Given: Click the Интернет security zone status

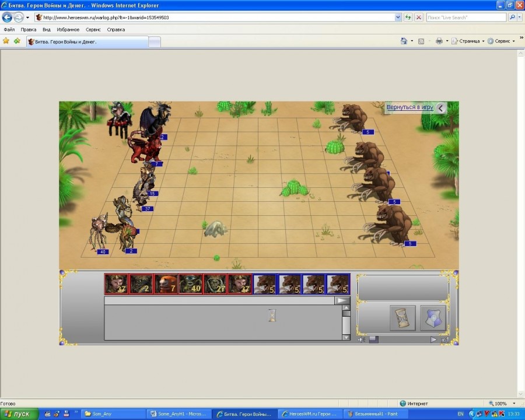Looking at the screenshot, I should click(414, 404).
